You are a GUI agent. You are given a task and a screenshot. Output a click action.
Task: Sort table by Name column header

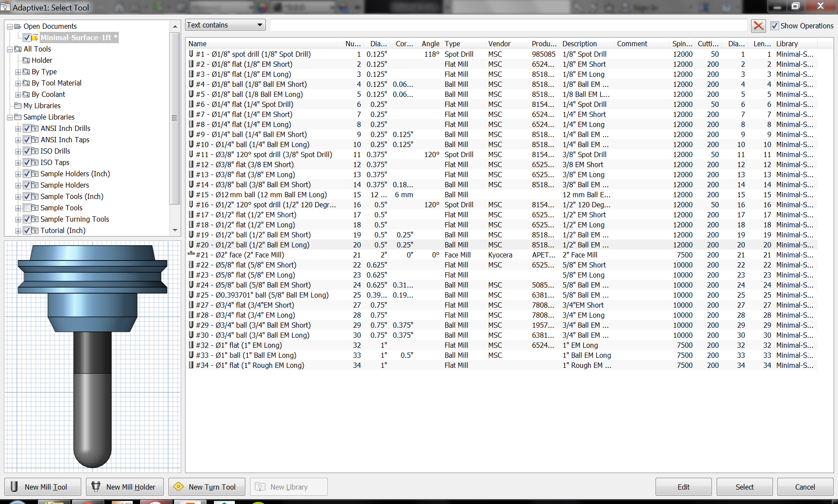(x=262, y=44)
